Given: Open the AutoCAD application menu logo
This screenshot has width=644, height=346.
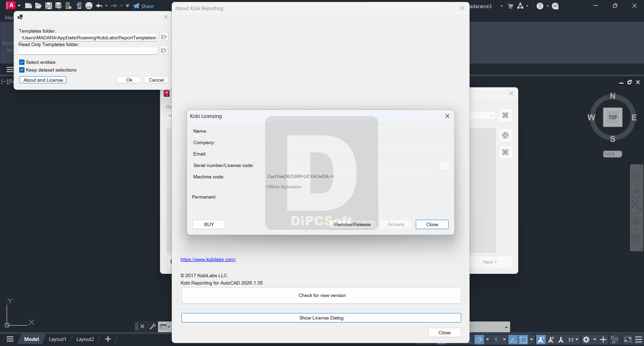Looking at the screenshot, I should (x=11, y=5).
